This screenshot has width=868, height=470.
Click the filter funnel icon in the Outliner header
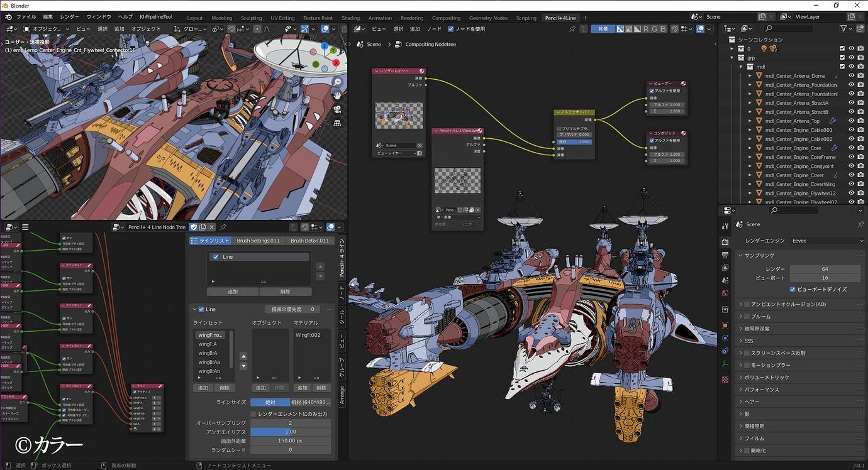click(843, 29)
